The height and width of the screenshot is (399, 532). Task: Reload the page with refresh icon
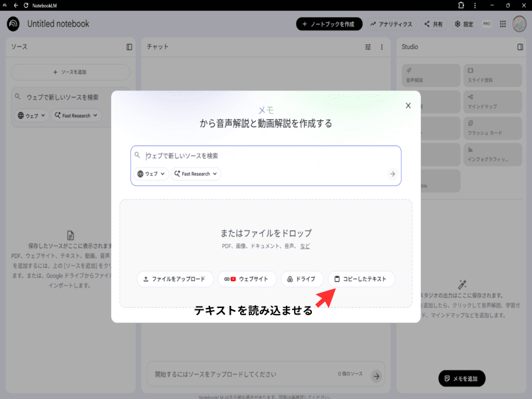[x=26, y=5]
